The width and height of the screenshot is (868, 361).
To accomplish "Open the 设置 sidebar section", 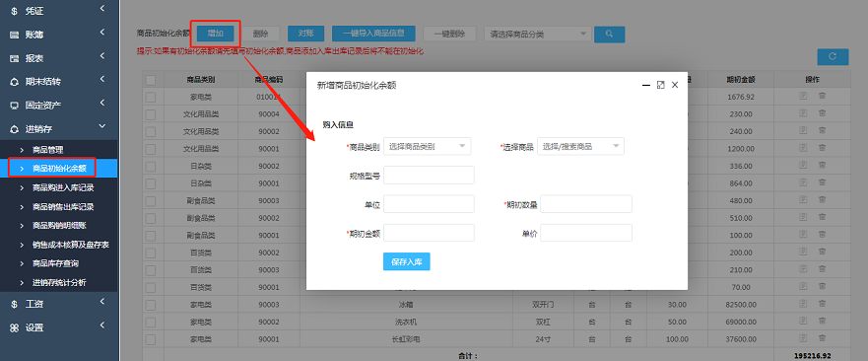I will tap(59, 327).
